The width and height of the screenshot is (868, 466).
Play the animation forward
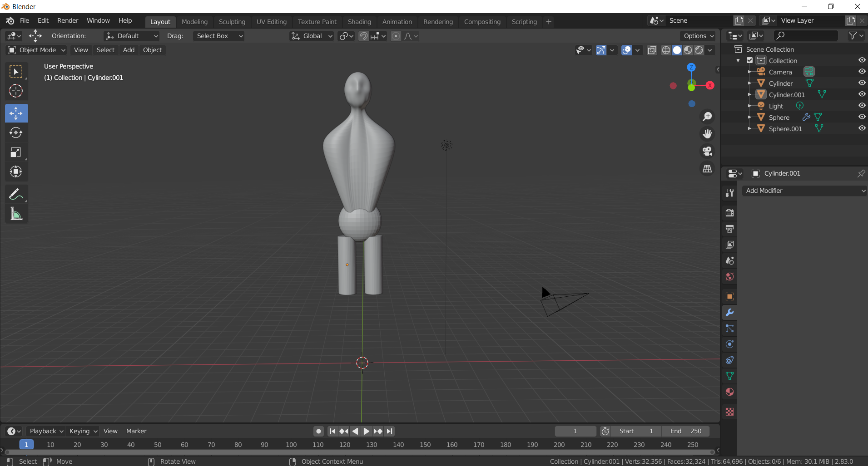pyautogui.click(x=366, y=431)
